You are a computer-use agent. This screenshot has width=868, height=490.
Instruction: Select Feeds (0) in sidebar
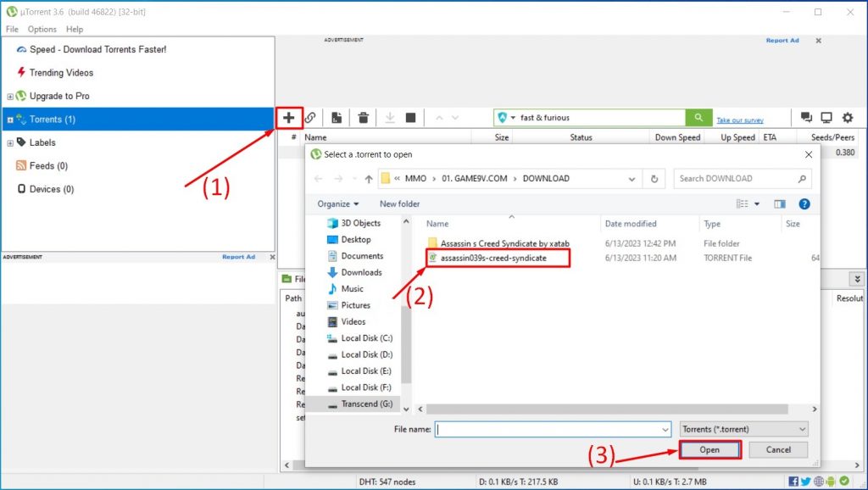coord(48,165)
